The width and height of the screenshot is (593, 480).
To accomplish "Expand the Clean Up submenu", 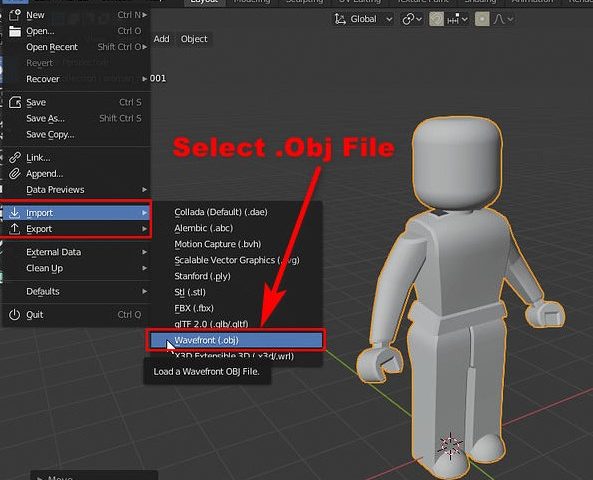I will (x=77, y=268).
